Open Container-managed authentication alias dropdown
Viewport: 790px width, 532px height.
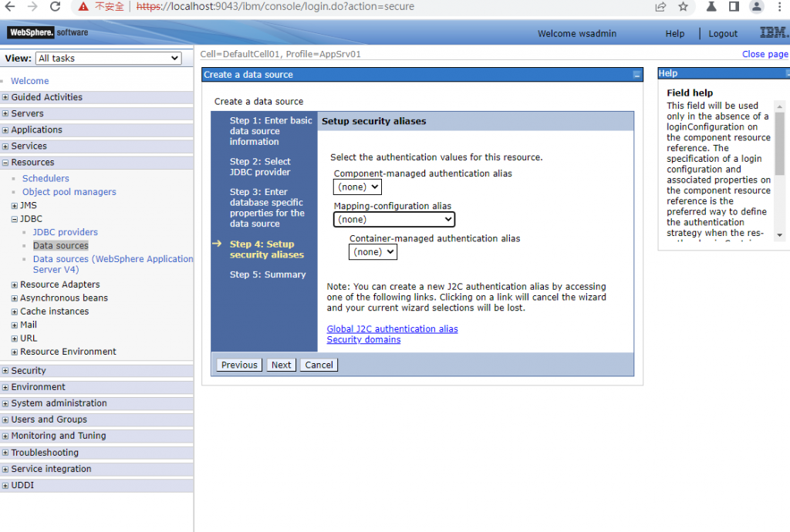point(373,252)
